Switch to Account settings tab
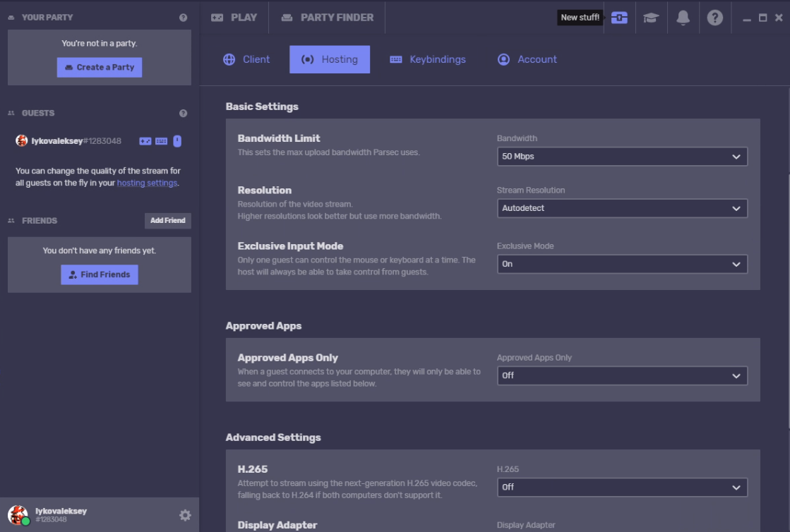Image resolution: width=790 pixels, height=532 pixels. click(527, 59)
